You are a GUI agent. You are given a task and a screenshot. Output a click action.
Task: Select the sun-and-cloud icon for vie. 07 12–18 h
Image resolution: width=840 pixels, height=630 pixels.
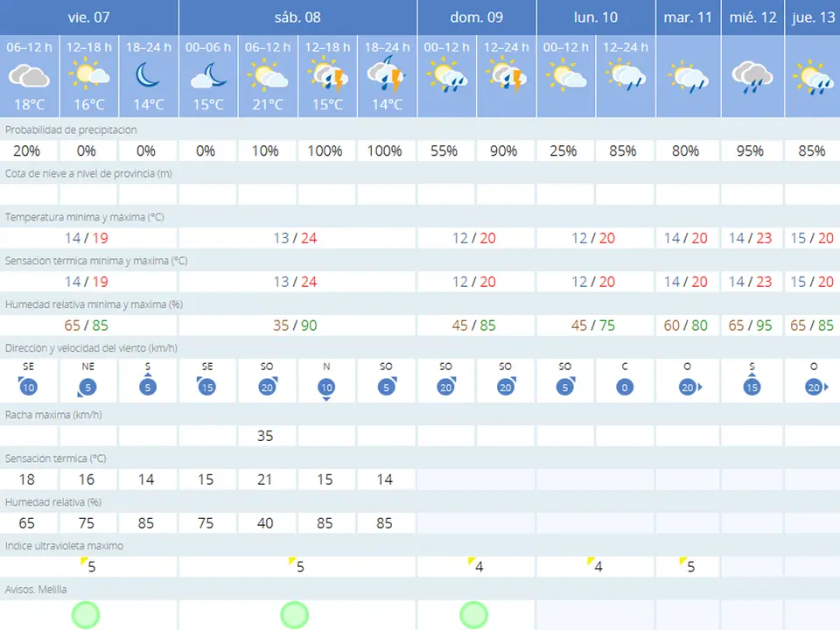(89, 74)
